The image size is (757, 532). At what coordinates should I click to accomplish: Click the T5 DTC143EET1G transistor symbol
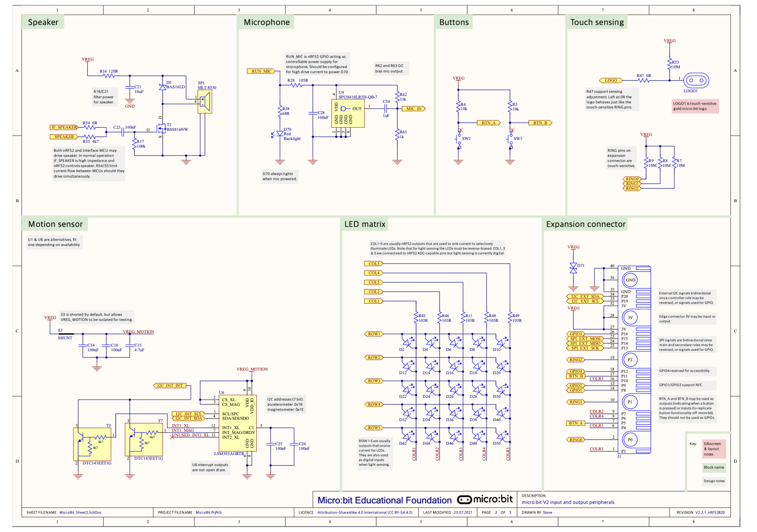point(92,444)
